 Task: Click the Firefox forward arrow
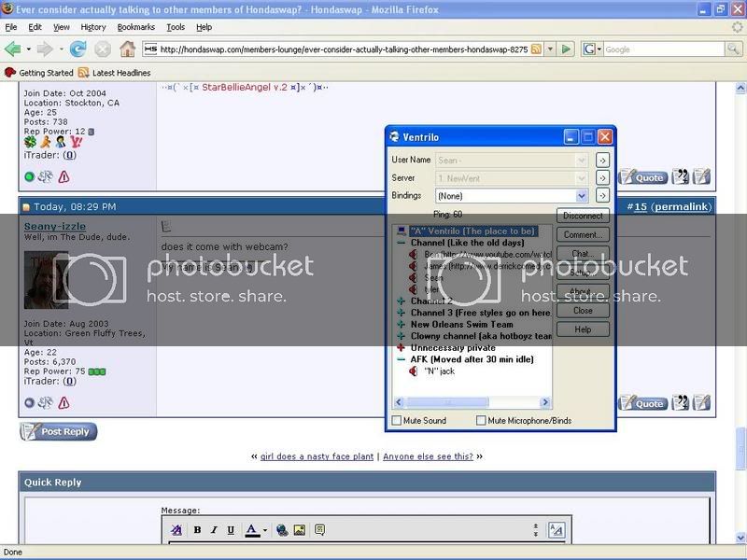45,49
